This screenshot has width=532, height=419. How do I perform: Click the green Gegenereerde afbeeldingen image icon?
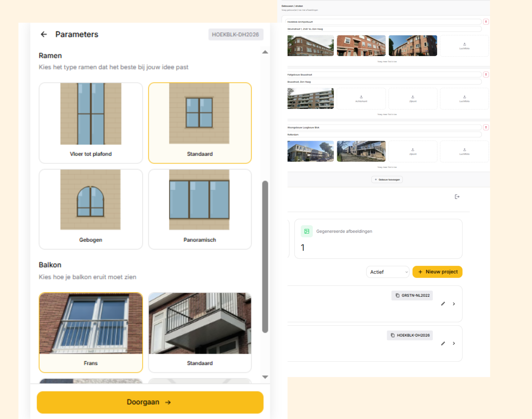(x=307, y=231)
